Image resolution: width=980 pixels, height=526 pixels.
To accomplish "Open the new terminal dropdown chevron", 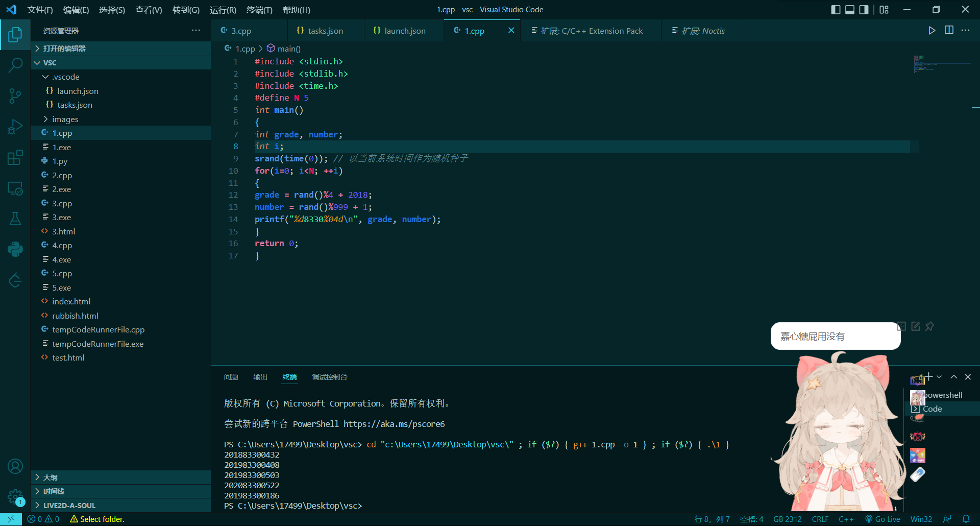I will pos(939,377).
